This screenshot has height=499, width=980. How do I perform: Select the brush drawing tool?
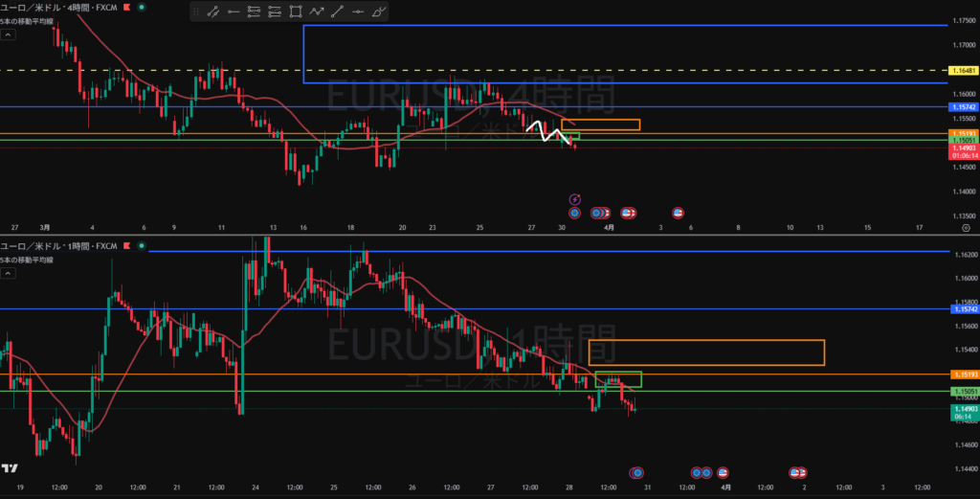(x=379, y=11)
